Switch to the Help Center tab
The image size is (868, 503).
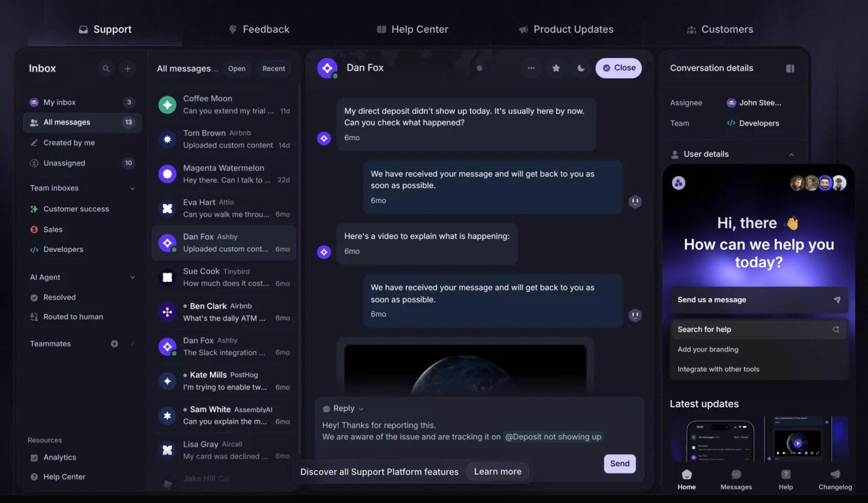pyautogui.click(x=412, y=30)
